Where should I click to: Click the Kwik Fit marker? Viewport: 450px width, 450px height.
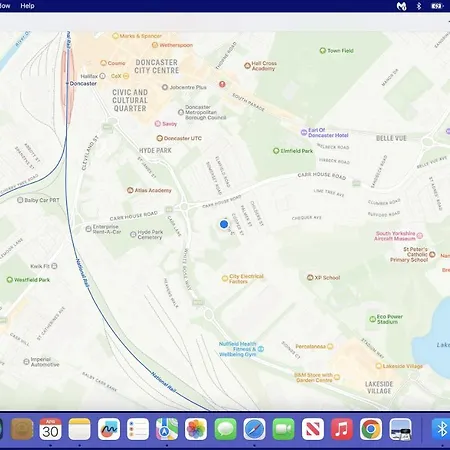pyautogui.click(x=54, y=266)
